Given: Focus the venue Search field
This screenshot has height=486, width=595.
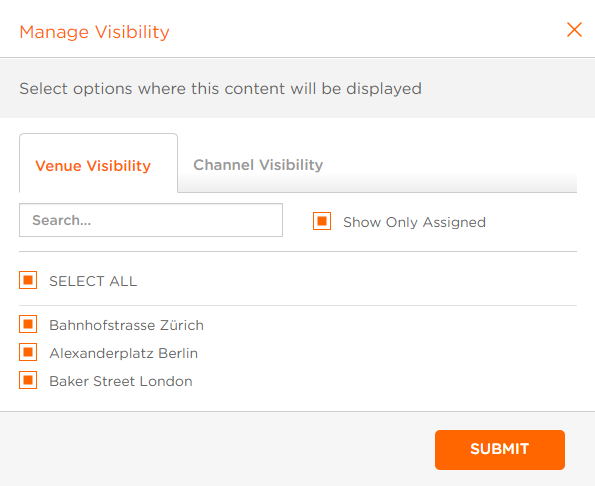Looking at the screenshot, I should coord(151,220).
